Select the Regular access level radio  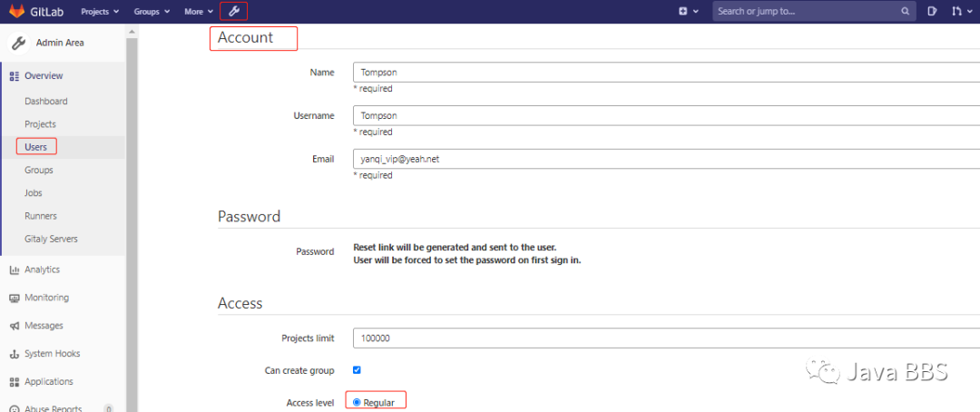(357, 402)
